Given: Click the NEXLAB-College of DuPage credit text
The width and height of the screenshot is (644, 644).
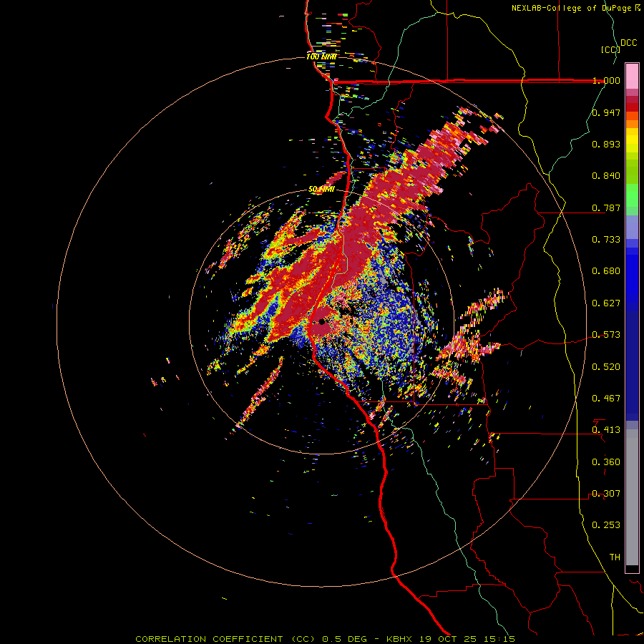Looking at the screenshot, I should tap(571, 8).
